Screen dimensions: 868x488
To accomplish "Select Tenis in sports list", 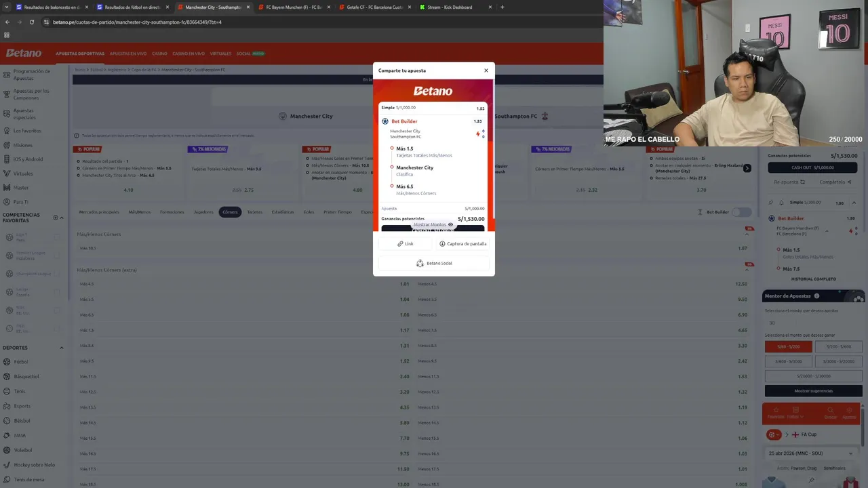I will tap(20, 391).
